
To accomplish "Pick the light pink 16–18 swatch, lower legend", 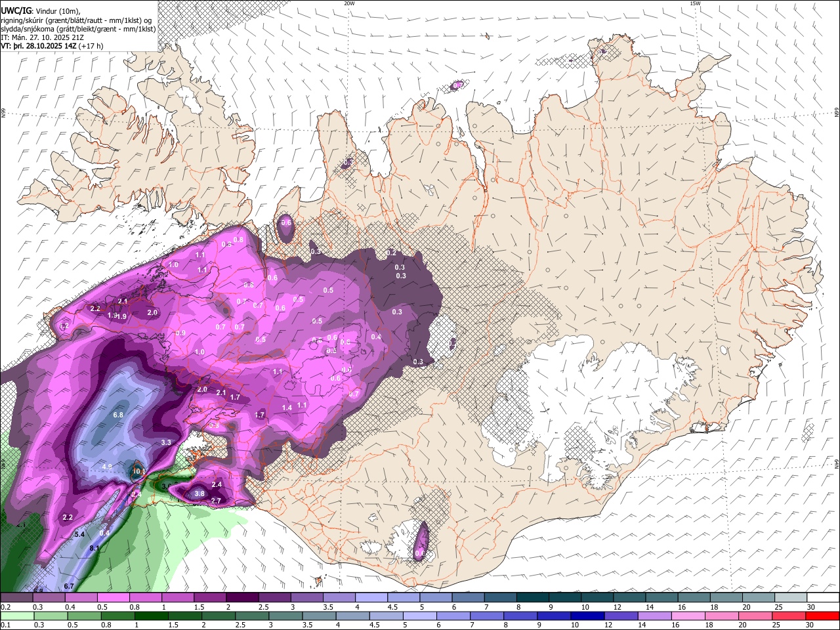I will (x=688, y=616).
